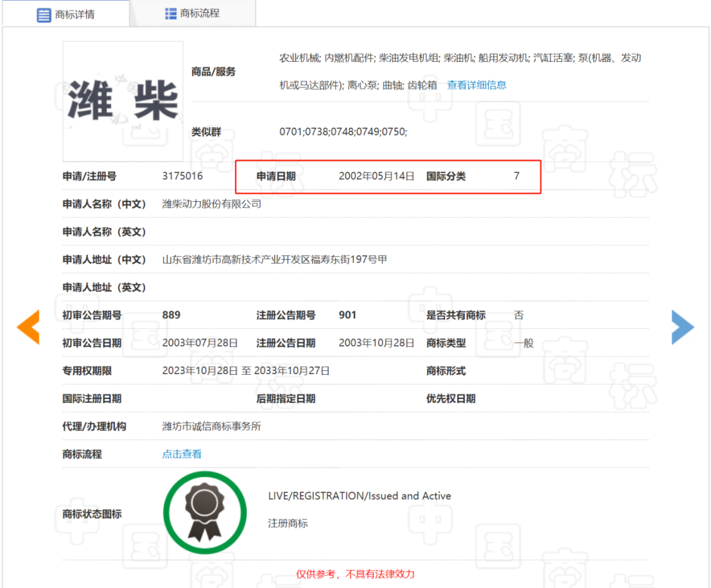Click the green registered trademark status badge
Viewport: 711px width, 588px height.
point(205,513)
